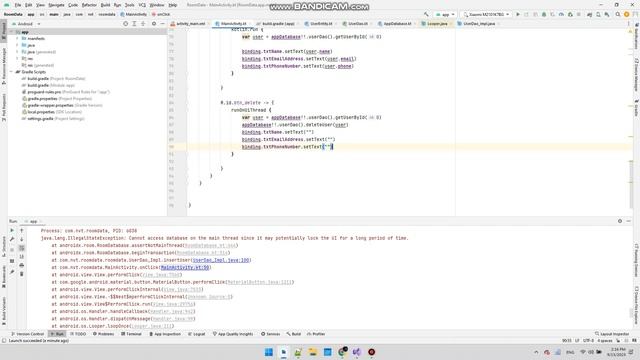Open Project panel gear options
Screen dimensions: 640x360
pos(154,24)
